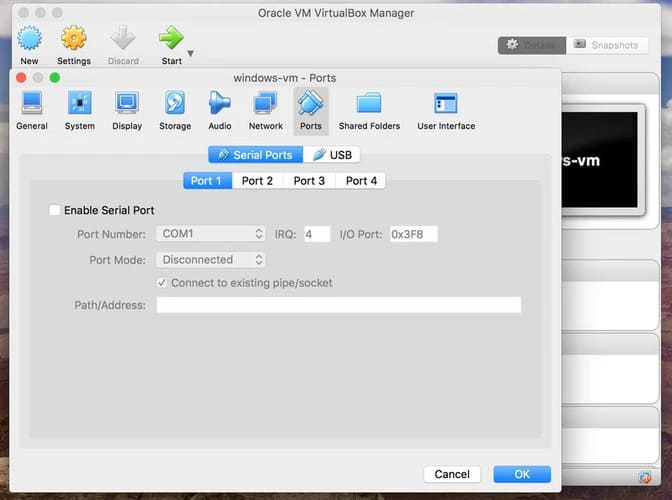Confirm settings with OK button
Image resolution: width=672 pixels, height=500 pixels.
(x=522, y=474)
